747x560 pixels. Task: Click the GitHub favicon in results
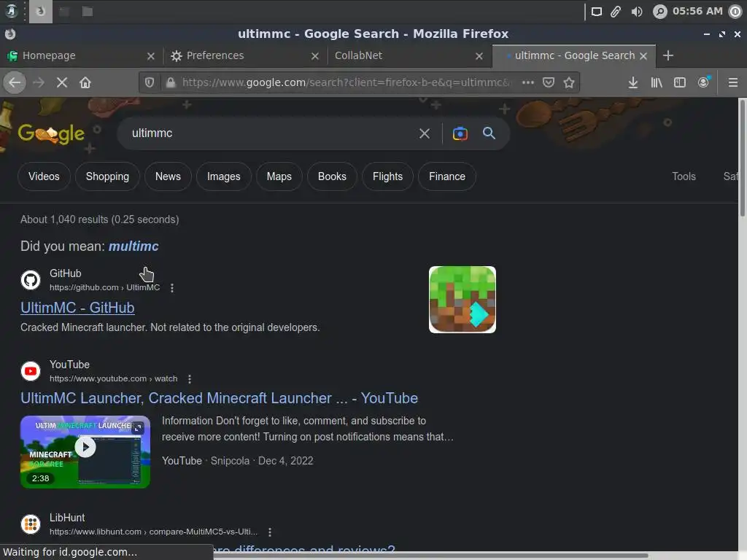(x=31, y=280)
